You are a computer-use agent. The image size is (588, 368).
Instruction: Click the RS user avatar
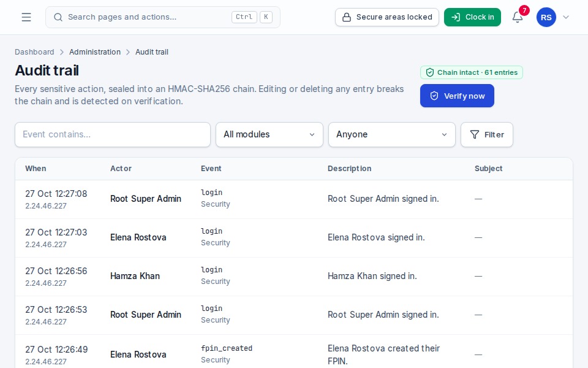[x=546, y=17]
